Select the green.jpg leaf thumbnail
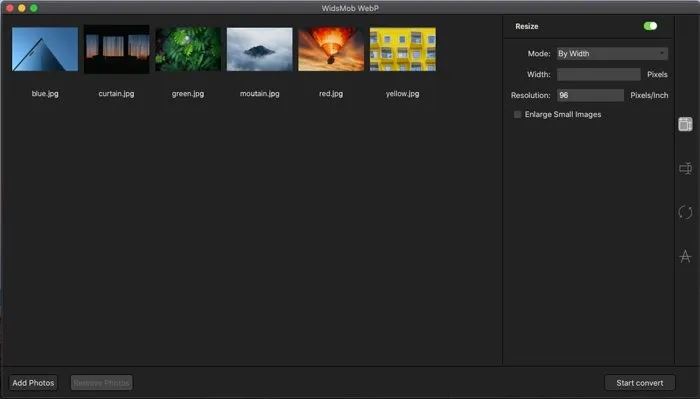The height and width of the screenshot is (399, 700). point(188,49)
